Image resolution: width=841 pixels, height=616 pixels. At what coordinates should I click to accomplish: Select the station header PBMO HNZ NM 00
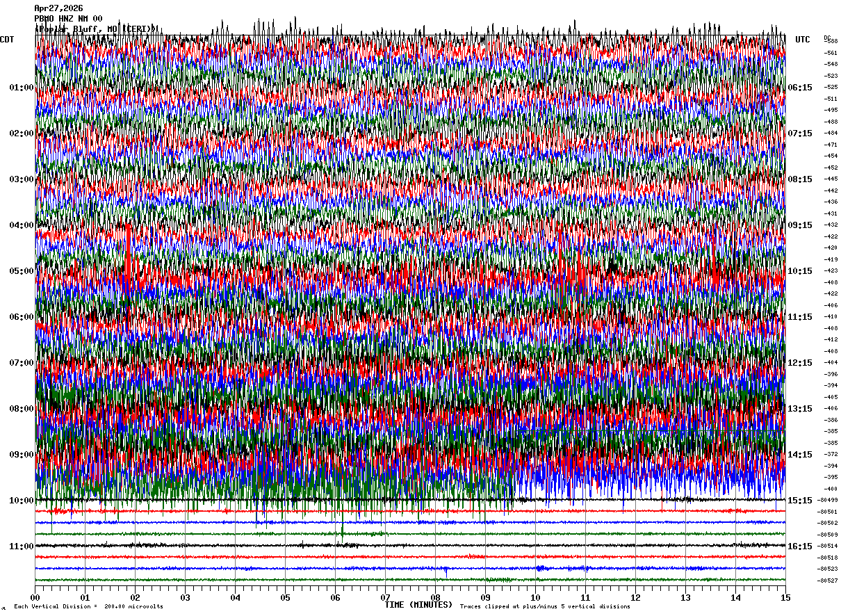[x=68, y=19]
